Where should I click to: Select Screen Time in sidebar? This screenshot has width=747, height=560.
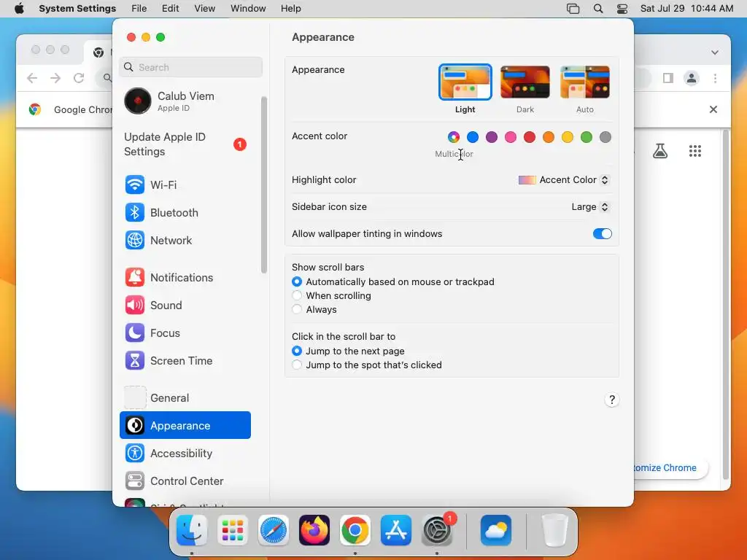tap(185, 360)
